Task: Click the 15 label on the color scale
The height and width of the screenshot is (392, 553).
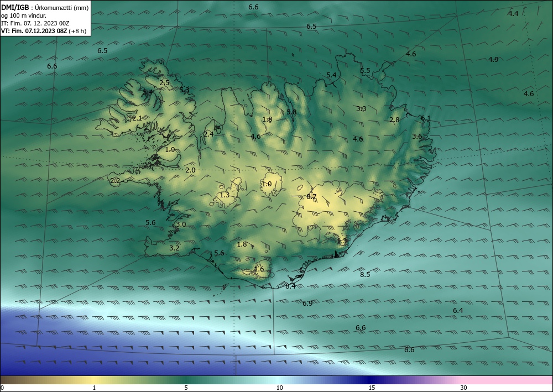Action: (372, 388)
